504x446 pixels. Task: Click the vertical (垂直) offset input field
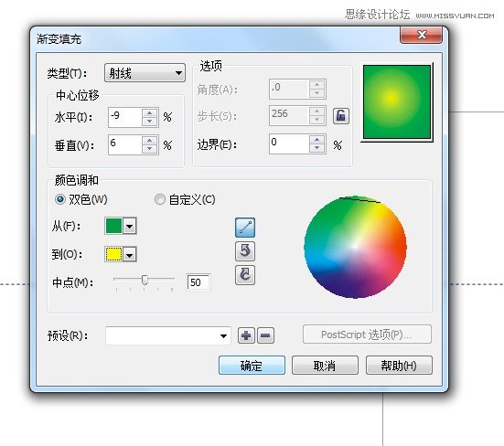pos(124,144)
